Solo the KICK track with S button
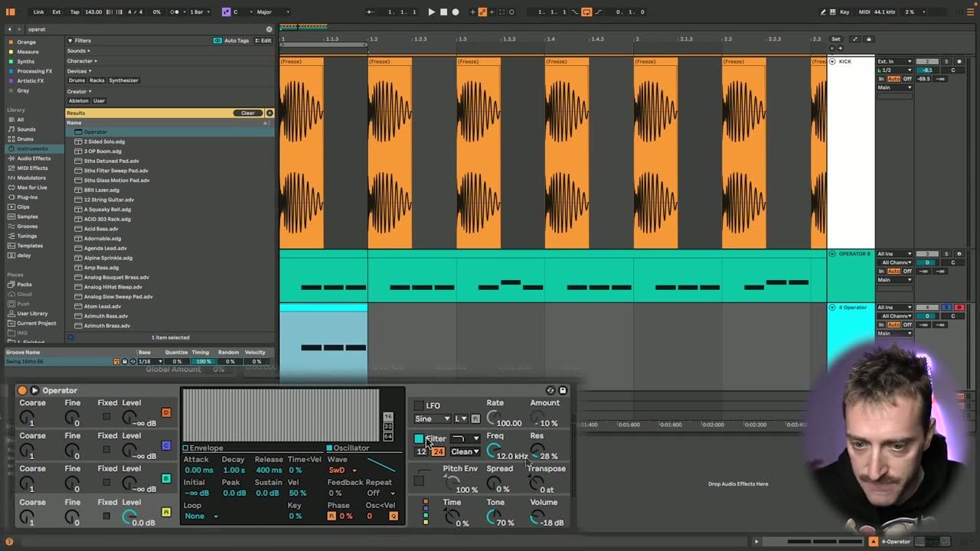Viewport: 980px width, 551px height. click(x=946, y=61)
